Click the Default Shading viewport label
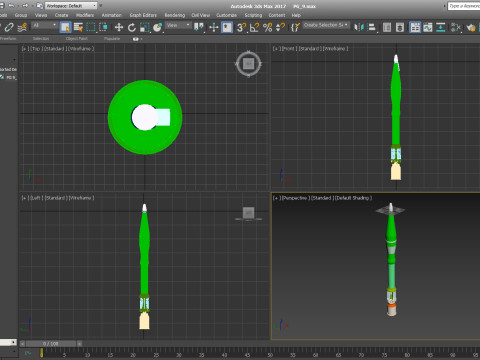The image size is (480, 360). (x=353, y=198)
